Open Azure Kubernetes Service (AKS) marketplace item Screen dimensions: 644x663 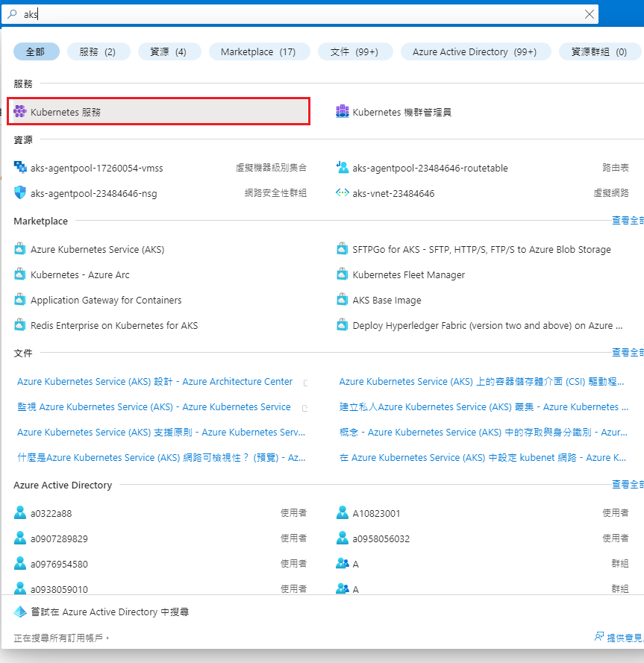97,250
